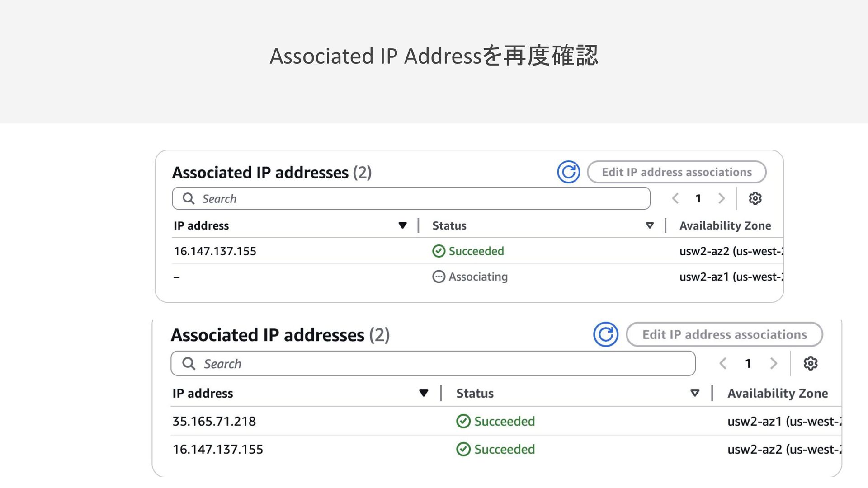Click Succeeded checkmark icon for 35.165.71.218

coord(463,421)
